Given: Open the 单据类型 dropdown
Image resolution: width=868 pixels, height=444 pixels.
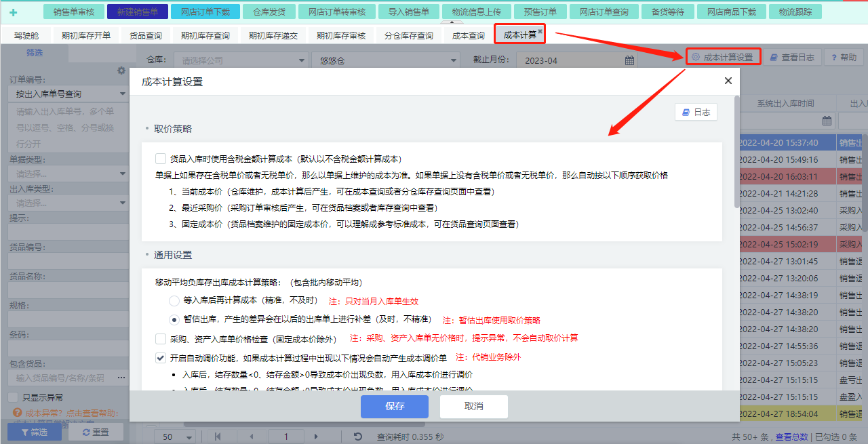Looking at the screenshot, I should 68,174.
